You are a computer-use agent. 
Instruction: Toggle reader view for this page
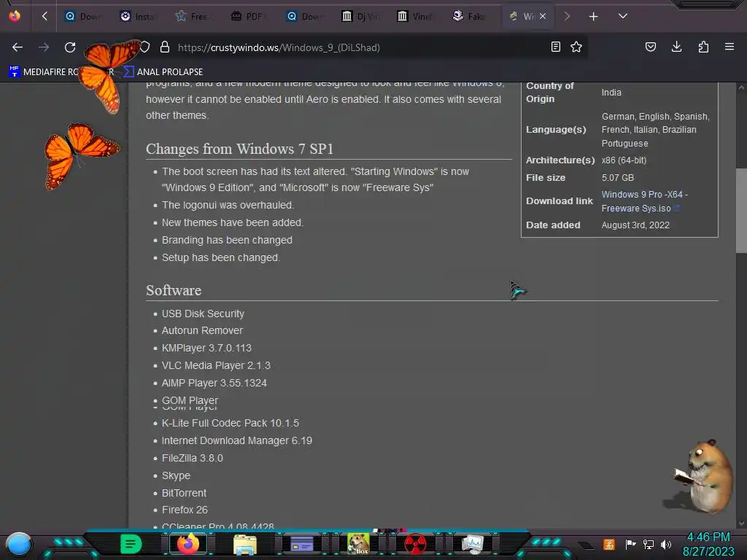555,47
